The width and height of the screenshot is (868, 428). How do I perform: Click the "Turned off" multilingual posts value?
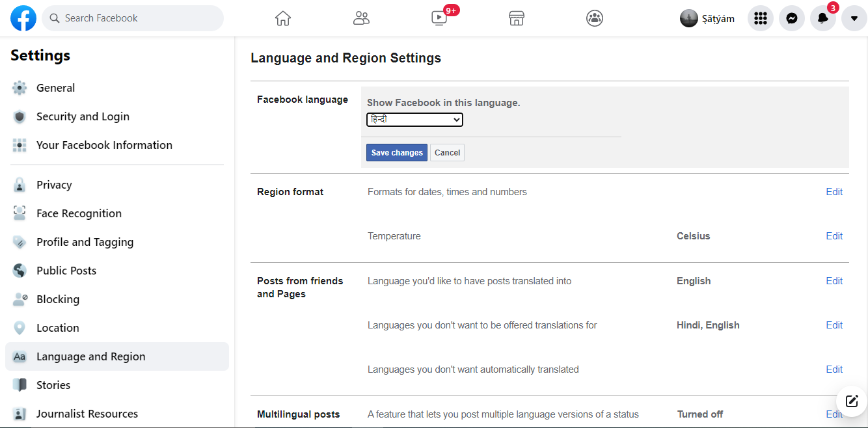point(700,414)
